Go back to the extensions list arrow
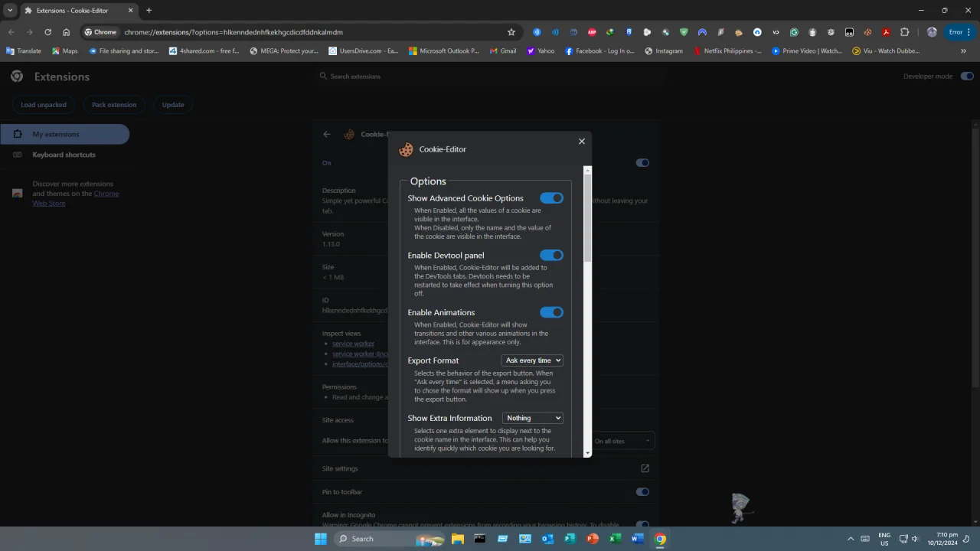The width and height of the screenshot is (980, 551). pyautogui.click(x=327, y=134)
